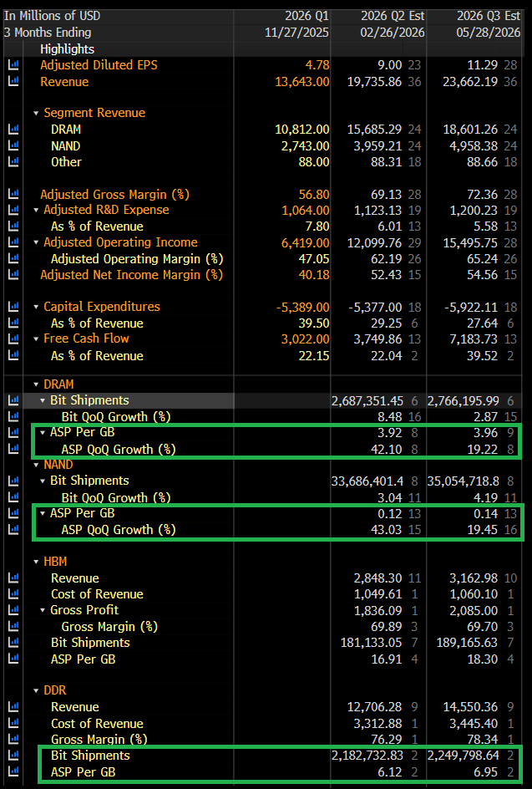532x789 pixels.
Task: Open chart icon for HBM Revenue 2,848.30 row
Action: tap(13, 578)
